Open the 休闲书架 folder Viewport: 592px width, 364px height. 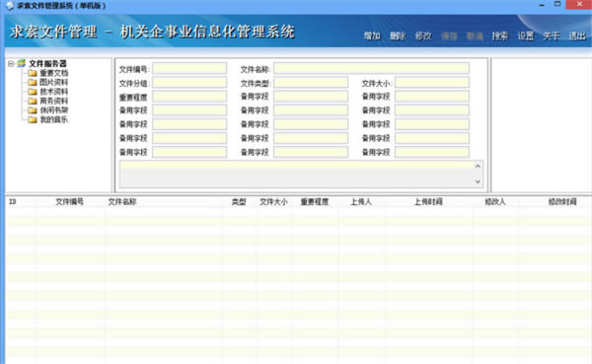[x=53, y=109]
